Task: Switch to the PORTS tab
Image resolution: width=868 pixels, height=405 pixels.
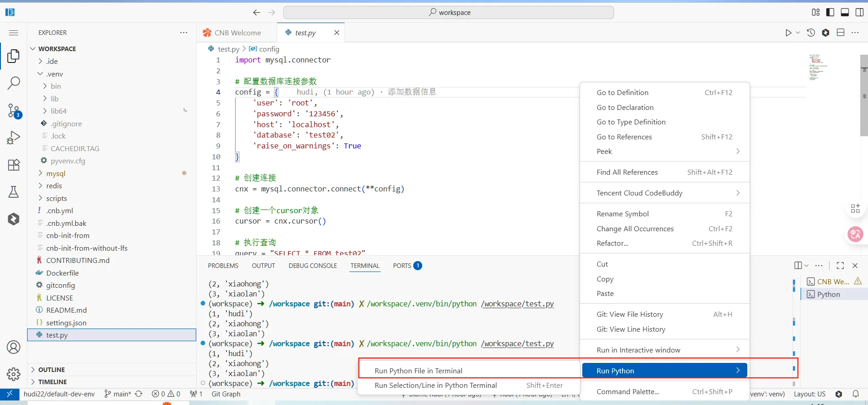Action: click(x=407, y=266)
